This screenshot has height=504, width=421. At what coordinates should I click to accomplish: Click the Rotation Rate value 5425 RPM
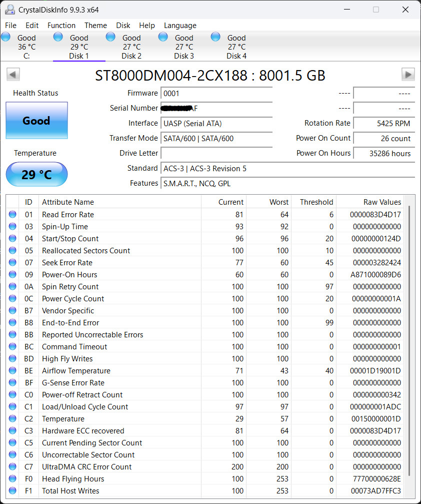[384, 124]
